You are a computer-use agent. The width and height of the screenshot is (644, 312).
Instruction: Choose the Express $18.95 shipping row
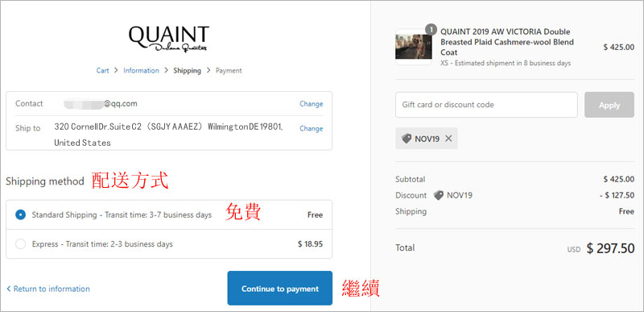169,243
